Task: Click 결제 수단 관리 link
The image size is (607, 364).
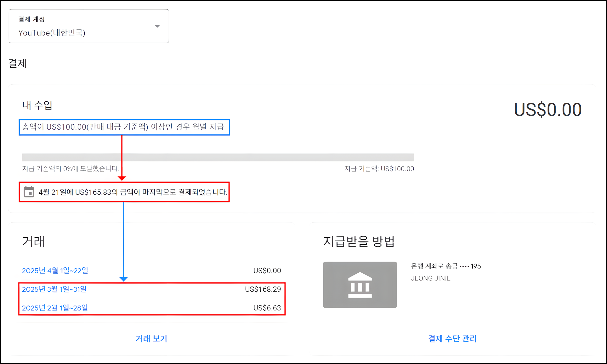Action: (x=452, y=339)
